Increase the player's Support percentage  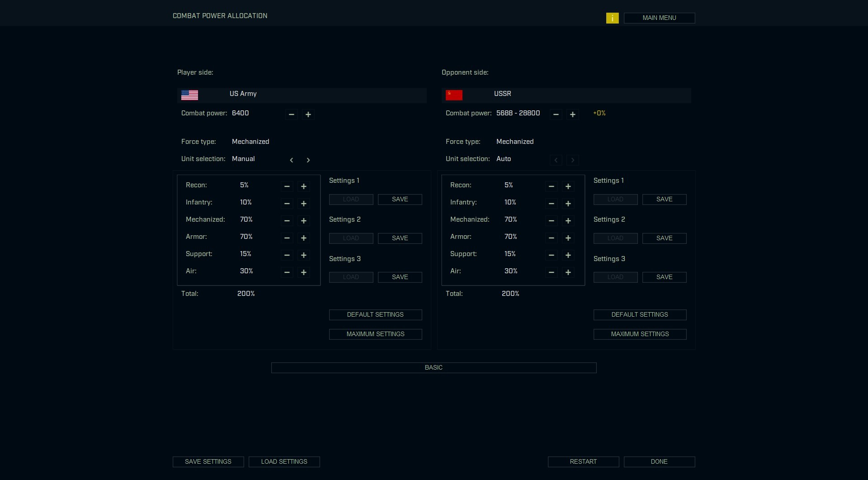click(x=304, y=255)
